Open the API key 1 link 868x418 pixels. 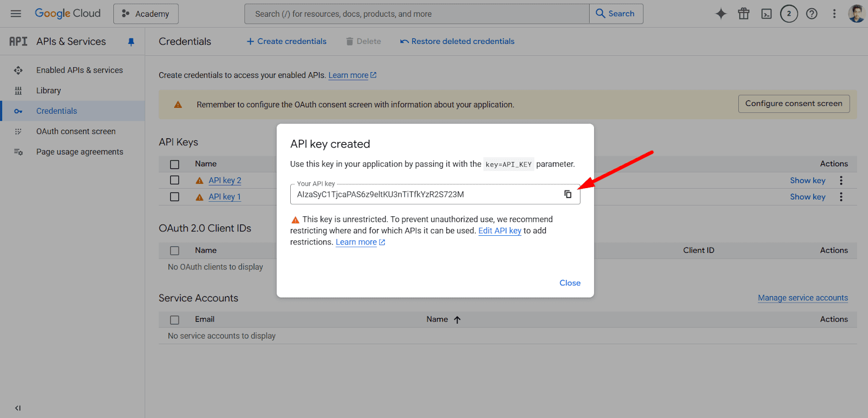pyautogui.click(x=225, y=197)
